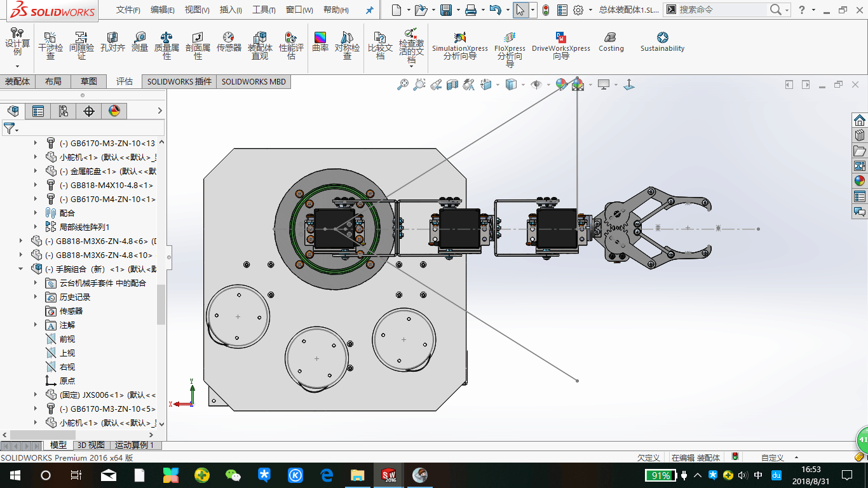Switch to the 装配体 ribbon tab
The image size is (868, 488).
(x=18, y=81)
